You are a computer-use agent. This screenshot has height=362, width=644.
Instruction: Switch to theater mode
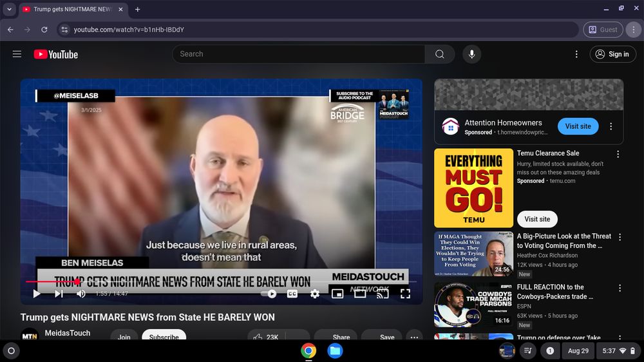tap(360, 293)
